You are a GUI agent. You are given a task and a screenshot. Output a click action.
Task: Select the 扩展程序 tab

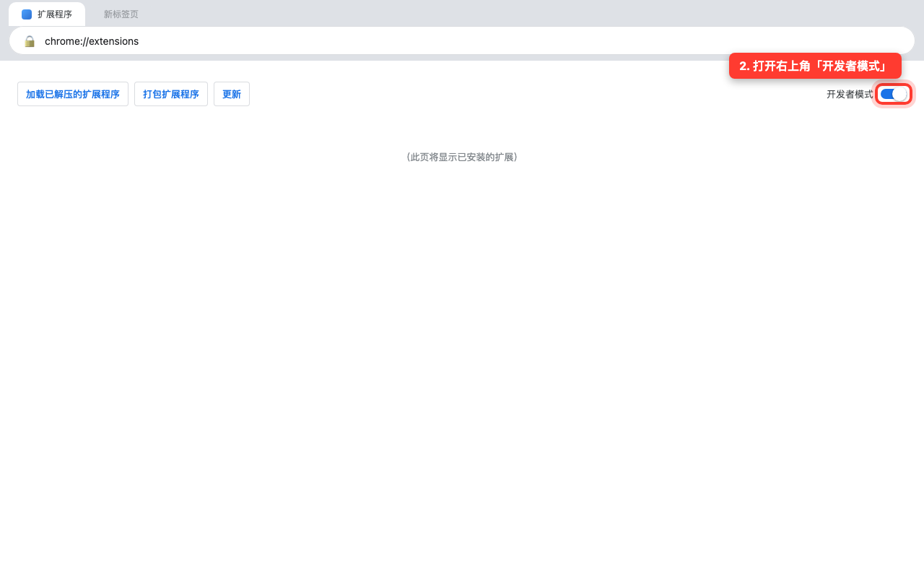pyautogui.click(x=47, y=14)
